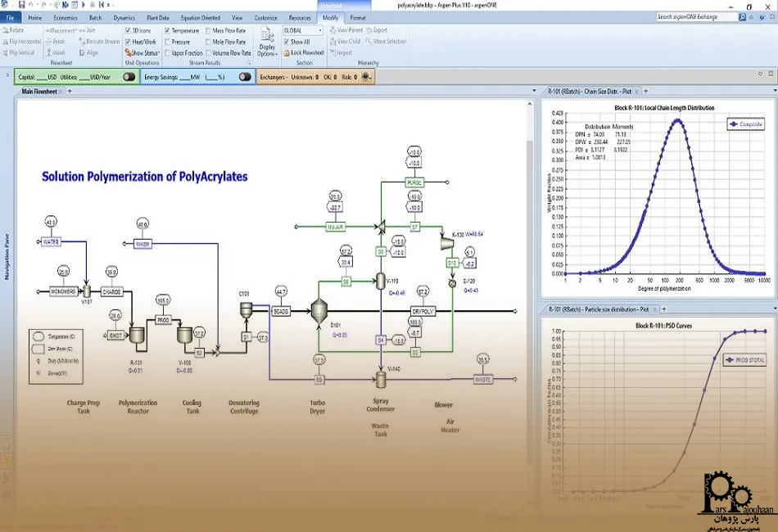The width and height of the screenshot is (778, 532).
Task: Select the D101 turbo dryer block
Action: coord(319,310)
